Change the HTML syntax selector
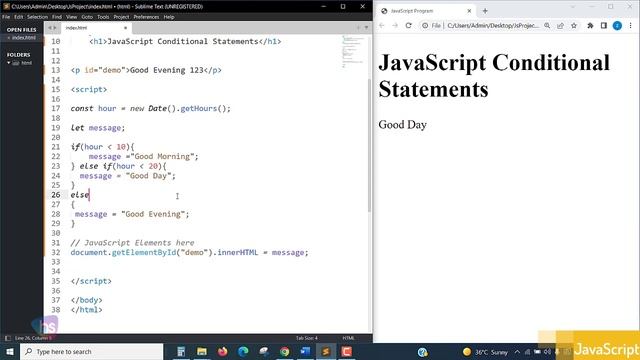The height and width of the screenshot is (360, 640). coord(348,338)
